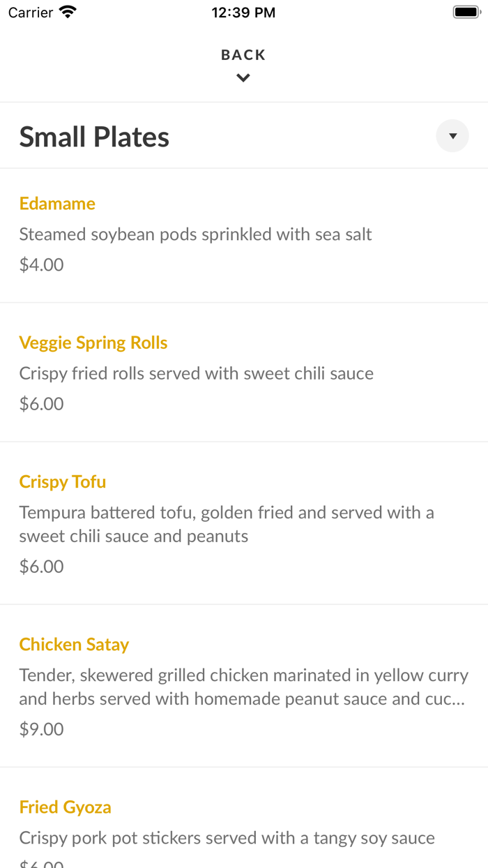488x868 pixels.
Task: Tap the Wi-Fi status icon
Action: [x=67, y=11]
